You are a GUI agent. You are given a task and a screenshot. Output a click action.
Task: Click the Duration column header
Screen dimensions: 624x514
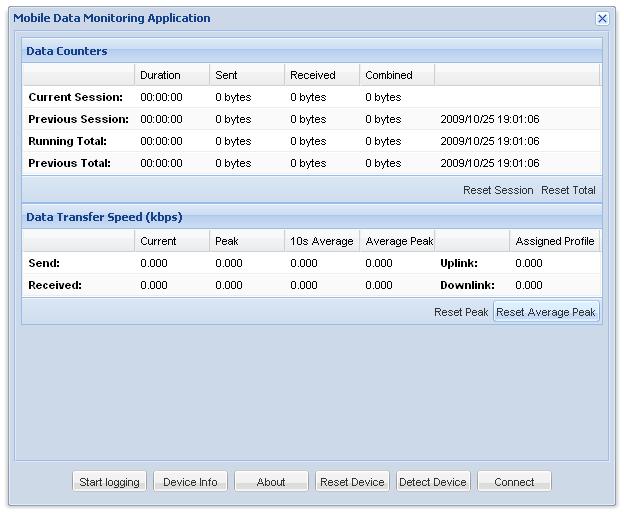coord(172,75)
